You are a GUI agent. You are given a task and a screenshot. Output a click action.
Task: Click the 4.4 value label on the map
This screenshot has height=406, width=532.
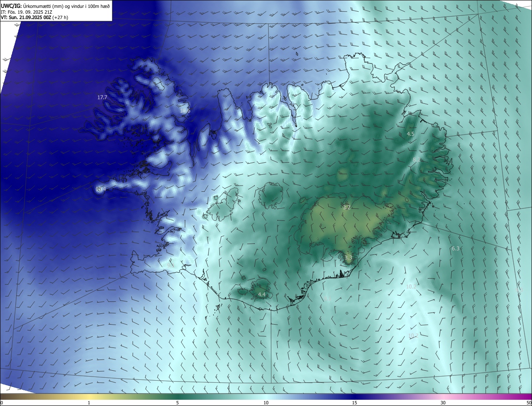coord(261,294)
